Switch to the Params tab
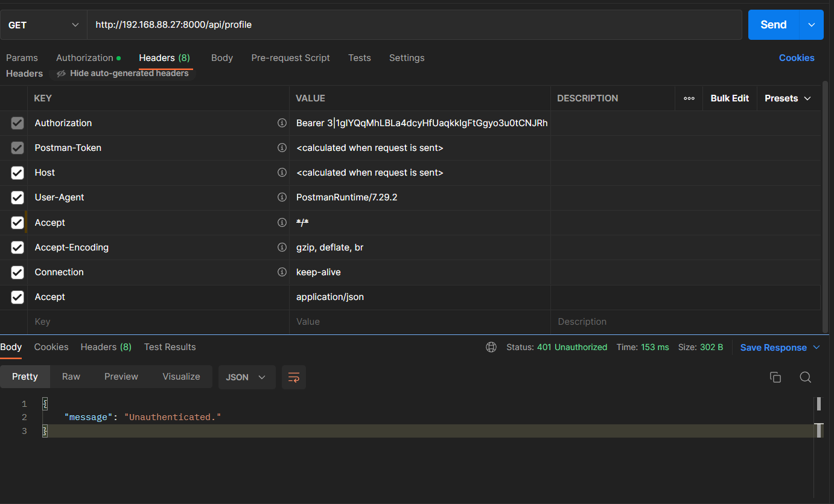Viewport: 834px width, 504px height. [22, 58]
